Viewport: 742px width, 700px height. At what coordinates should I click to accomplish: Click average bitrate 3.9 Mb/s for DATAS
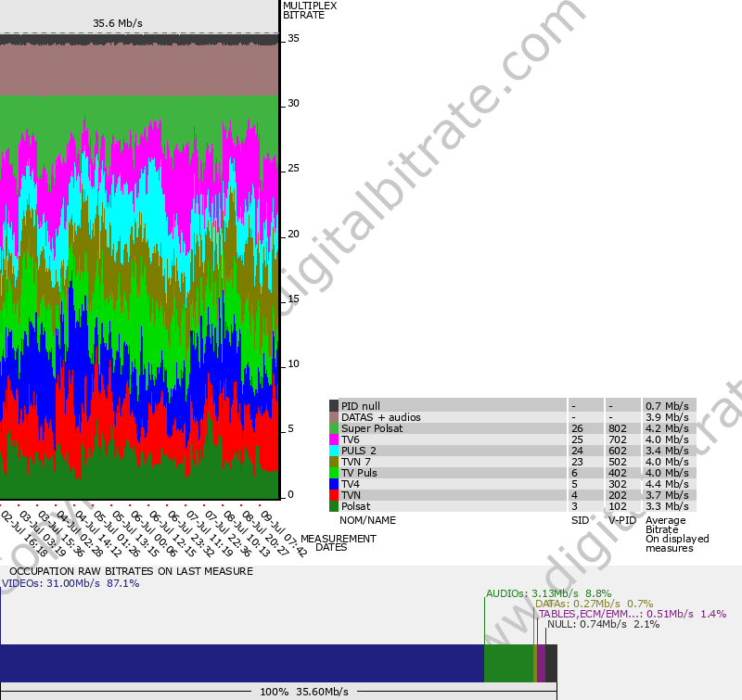[x=667, y=417]
